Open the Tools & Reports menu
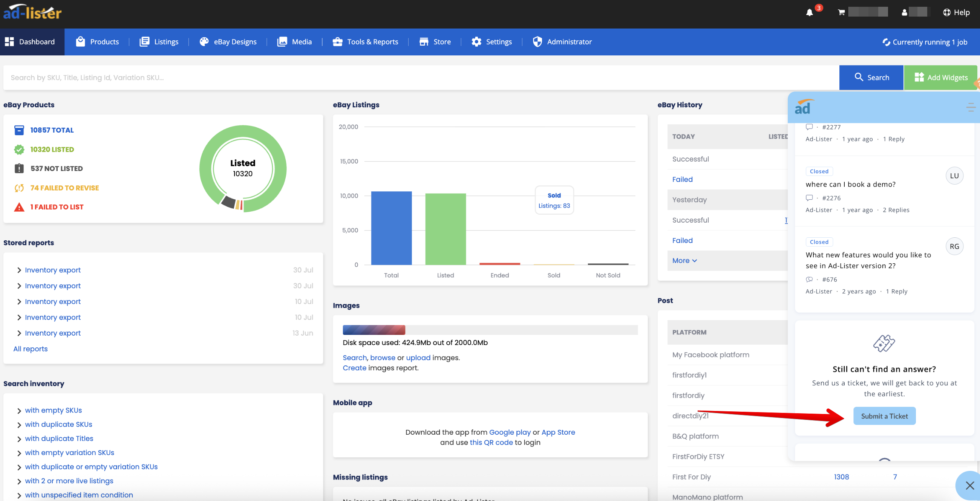Viewport: 980px width, 501px height. (365, 42)
